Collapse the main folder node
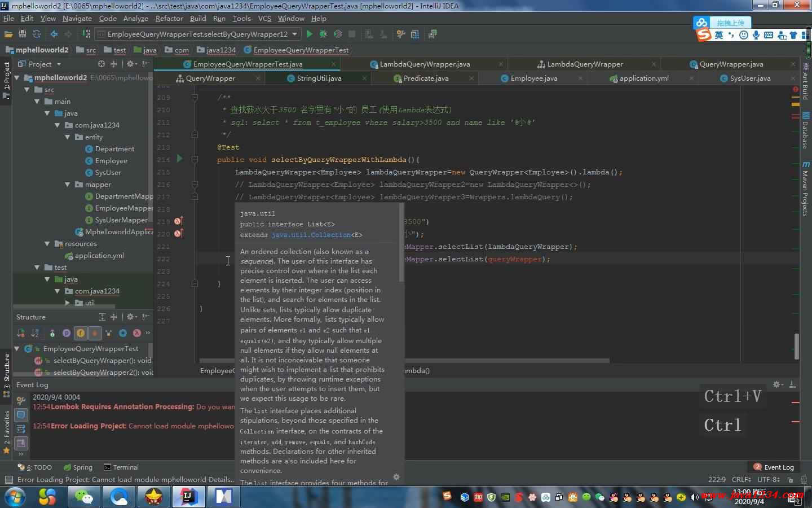The image size is (812, 508). coord(37,101)
